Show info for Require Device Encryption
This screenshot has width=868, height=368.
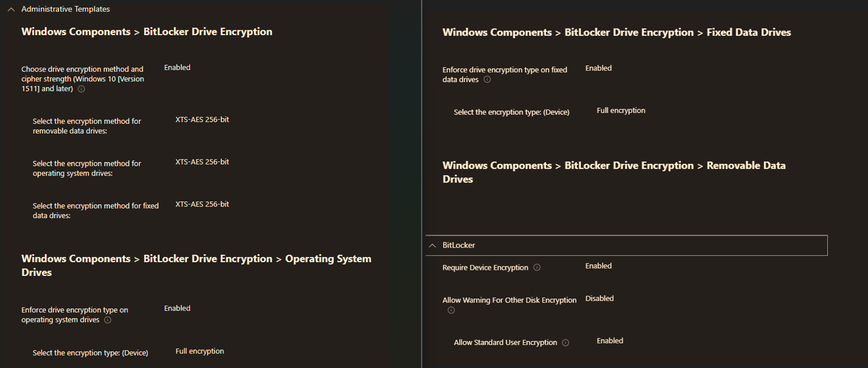click(536, 267)
